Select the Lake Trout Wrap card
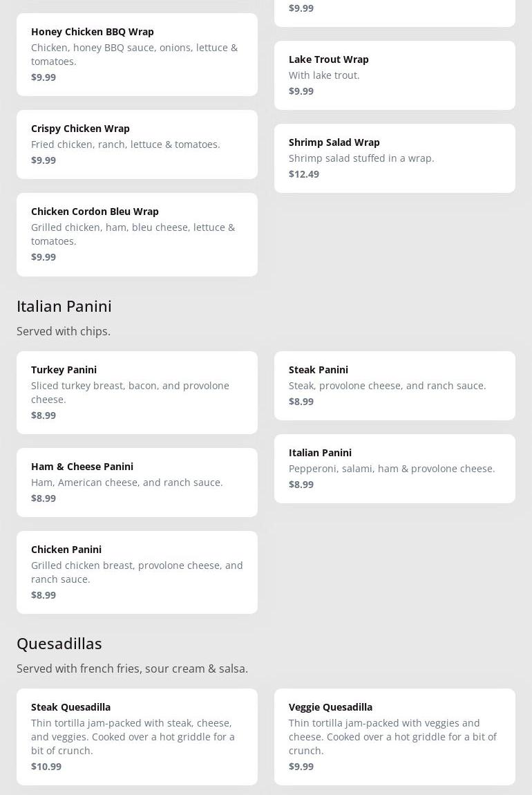Viewport: 532px width, 795px height. (395, 75)
